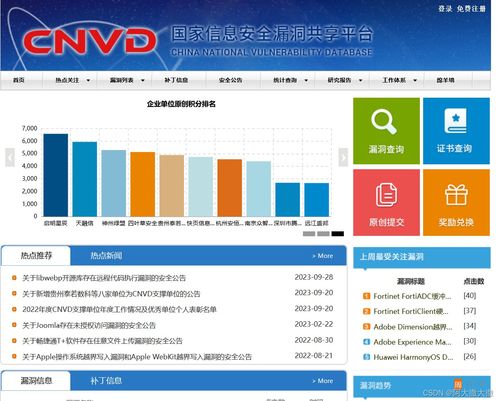
Task: Switch to the 补丁信息 tab
Action: (106, 381)
